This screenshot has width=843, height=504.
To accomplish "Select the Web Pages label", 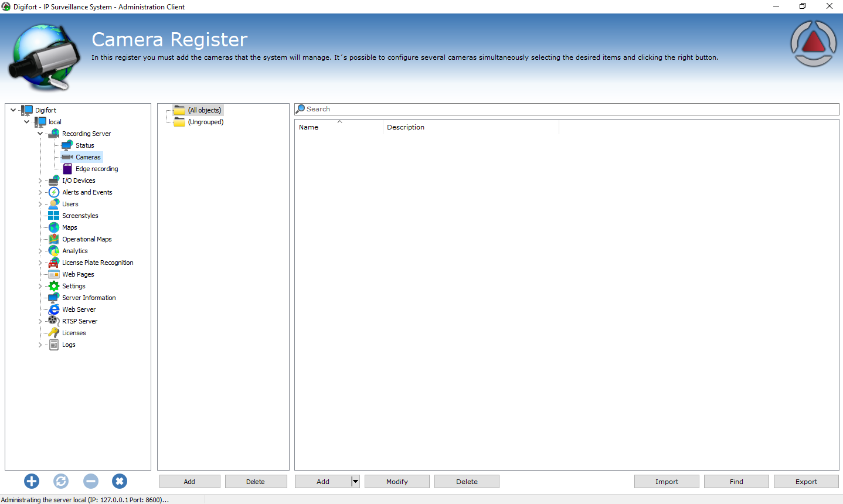I will 78,274.
